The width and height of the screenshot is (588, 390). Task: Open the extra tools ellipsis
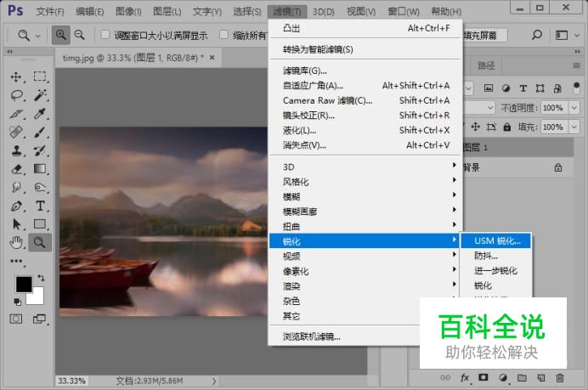point(16,261)
